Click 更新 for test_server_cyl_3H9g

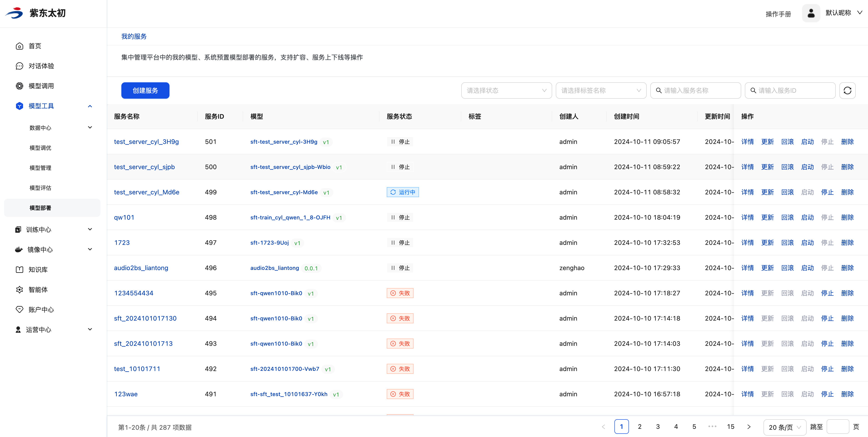coord(767,142)
